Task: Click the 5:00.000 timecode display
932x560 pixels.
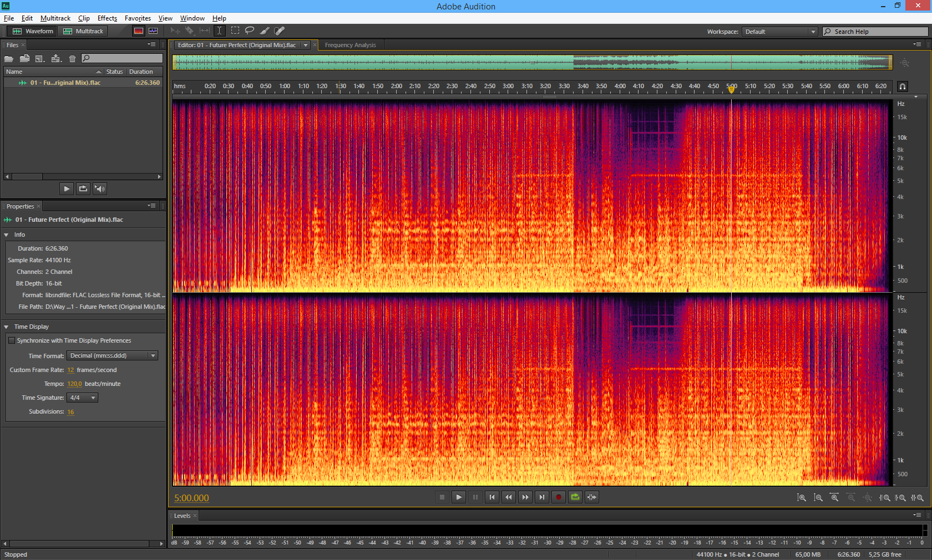Action: pyautogui.click(x=191, y=498)
